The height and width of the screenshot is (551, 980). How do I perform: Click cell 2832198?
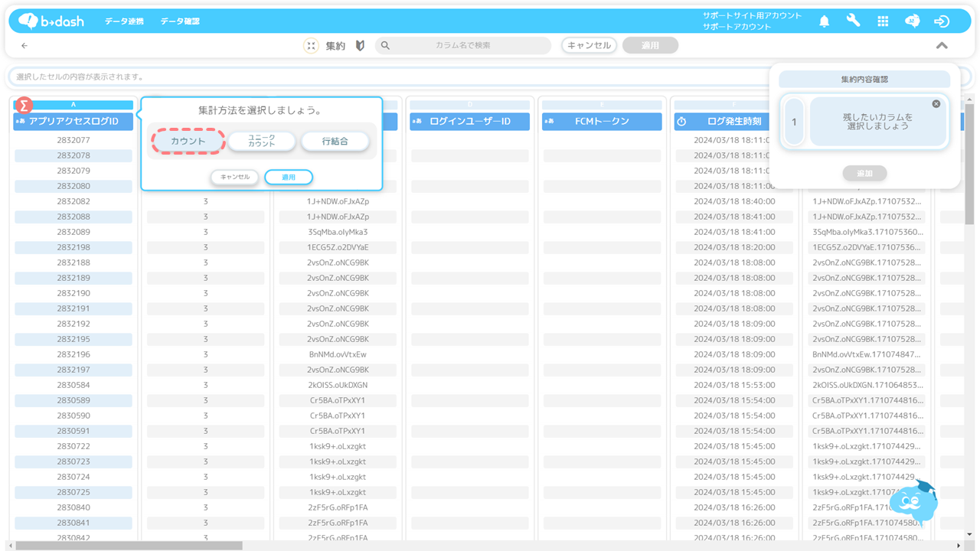pyautogui.click(x=73, y=247)
